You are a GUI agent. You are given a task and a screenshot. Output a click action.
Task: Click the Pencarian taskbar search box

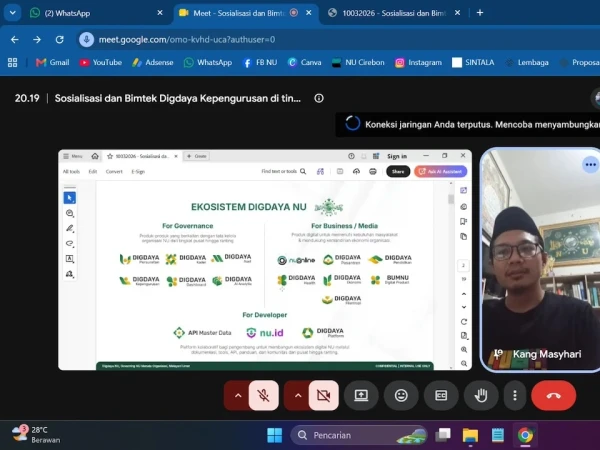pyautogui.click(x=358, y=435)
